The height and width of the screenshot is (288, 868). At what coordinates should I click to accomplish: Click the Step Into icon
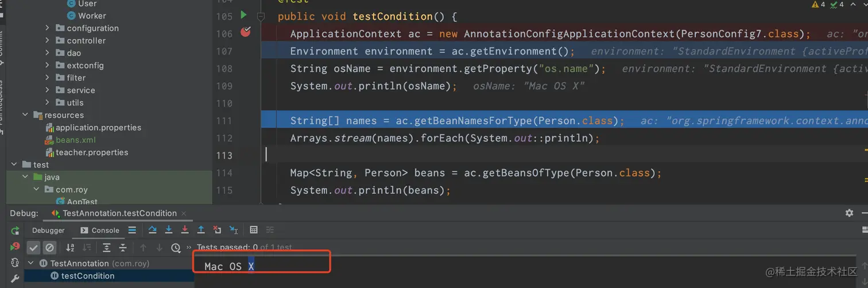169,230
